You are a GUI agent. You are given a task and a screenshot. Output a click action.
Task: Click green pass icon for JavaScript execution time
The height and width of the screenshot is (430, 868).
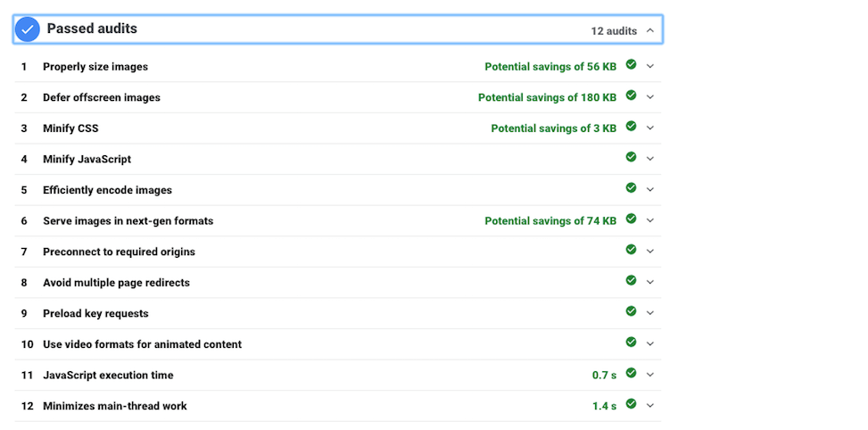tap(631, 373)
